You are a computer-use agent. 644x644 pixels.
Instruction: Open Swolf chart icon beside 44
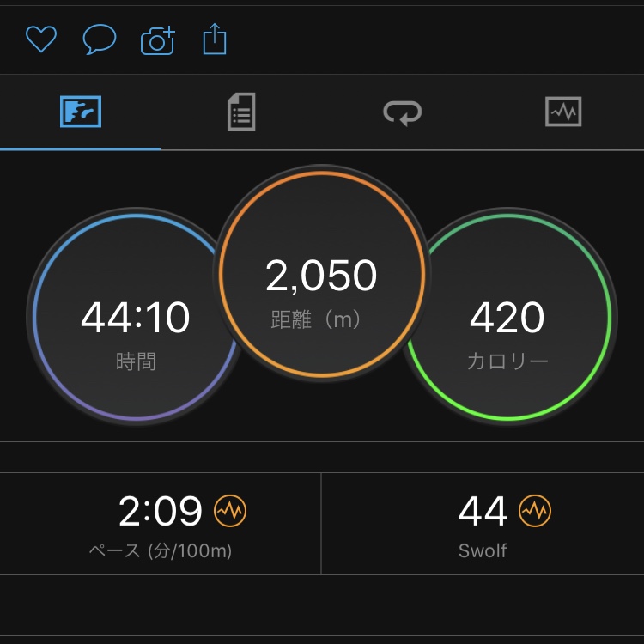tap(535, 511)
